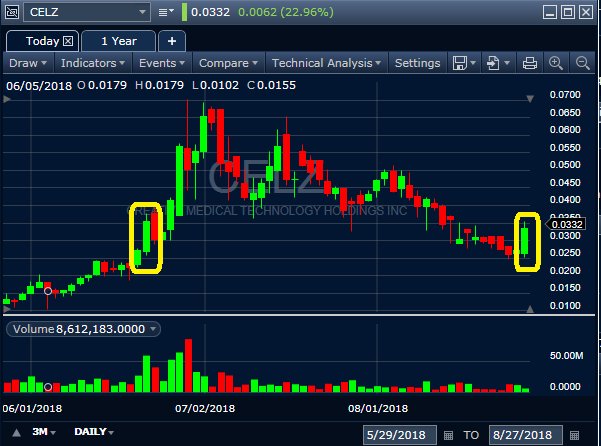This screenshot has height=446, width=601.
Task: Close the Today tab with its X
Action: click(x=68, y=41)
